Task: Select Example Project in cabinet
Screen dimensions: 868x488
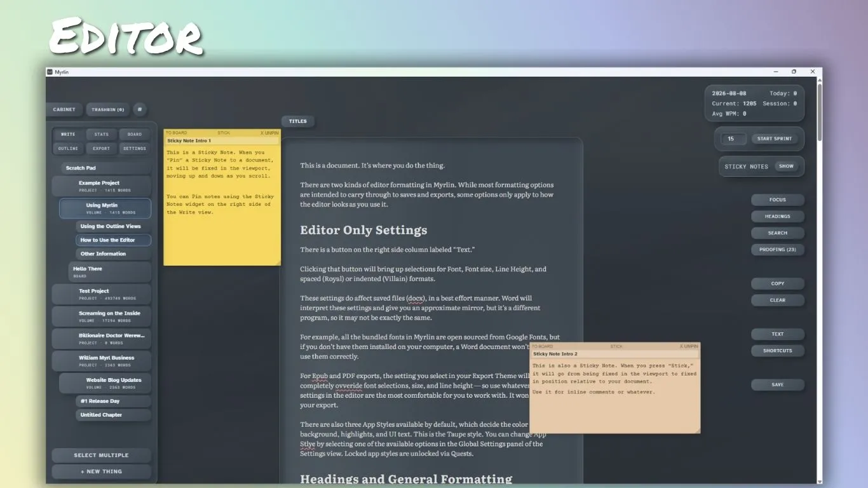Action: (x=102, y=186)
